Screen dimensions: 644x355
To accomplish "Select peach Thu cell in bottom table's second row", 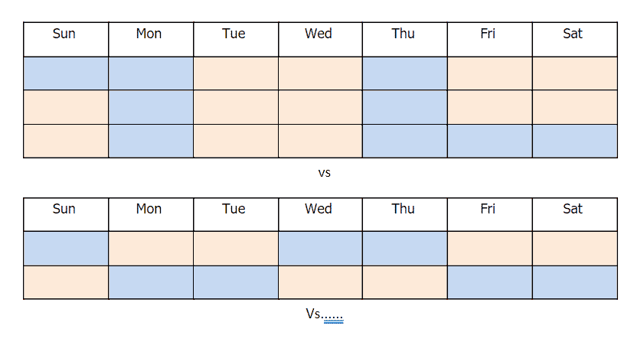I will pyautogui.click(x=404, y=282).
